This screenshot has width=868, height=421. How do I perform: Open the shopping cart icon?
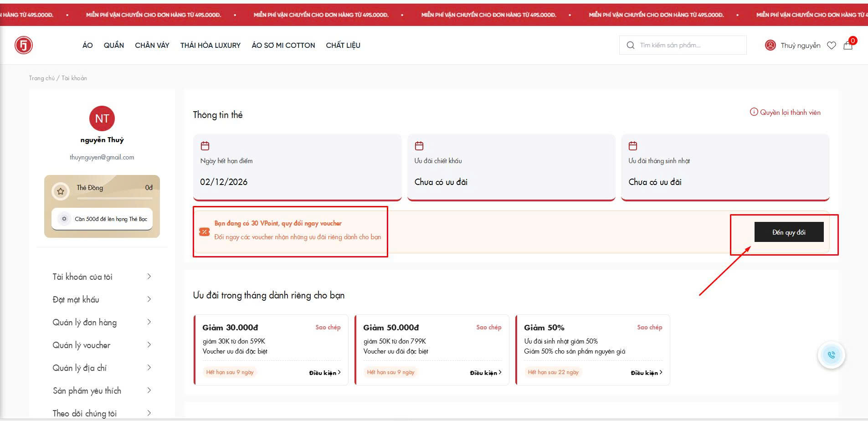847,45
